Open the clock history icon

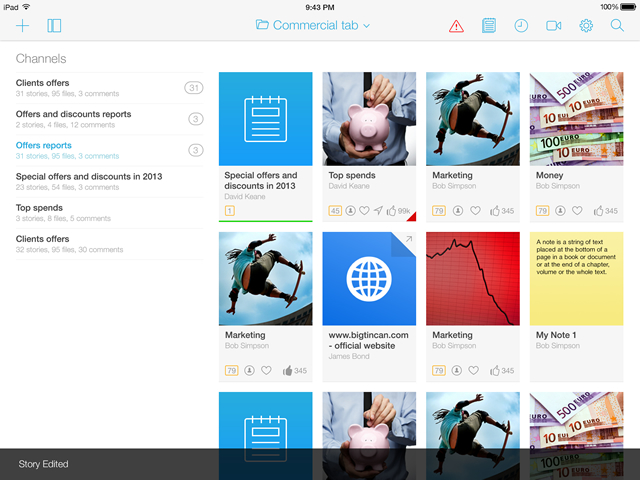[521, 26]
